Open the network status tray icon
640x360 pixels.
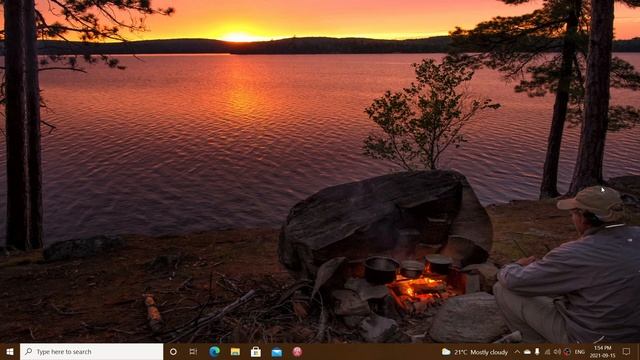pyautogui.click(x=547, y=352)
